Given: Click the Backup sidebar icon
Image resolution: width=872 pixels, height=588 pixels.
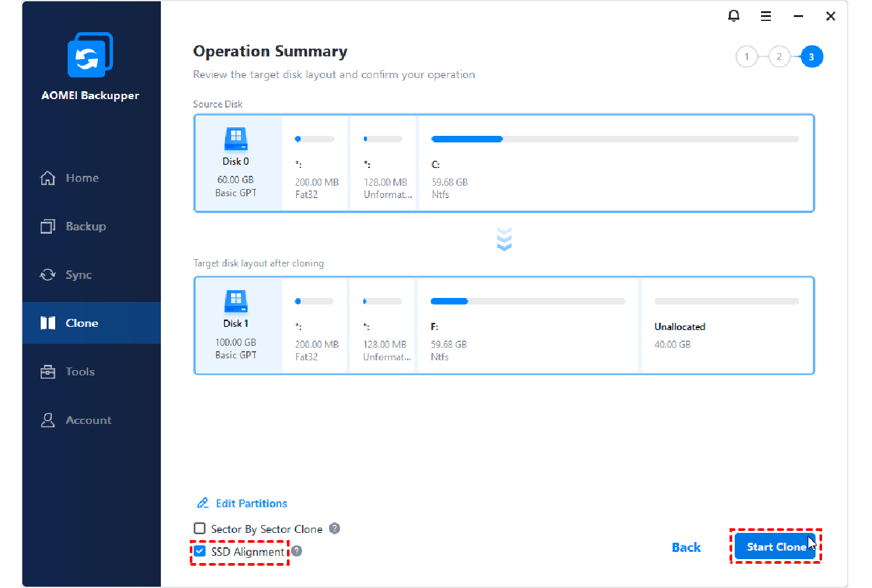Looking at the screenshot, I should point(47,226).
